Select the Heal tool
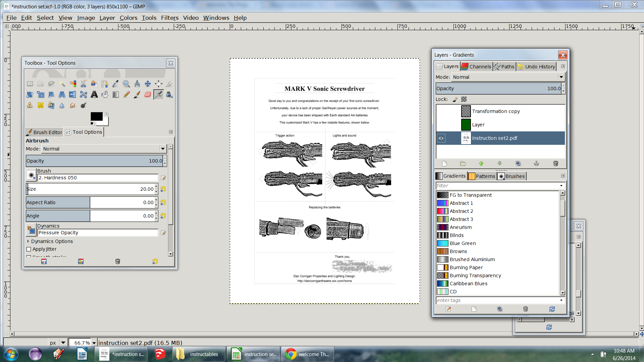The image size is (644, 362). (41, 105)
